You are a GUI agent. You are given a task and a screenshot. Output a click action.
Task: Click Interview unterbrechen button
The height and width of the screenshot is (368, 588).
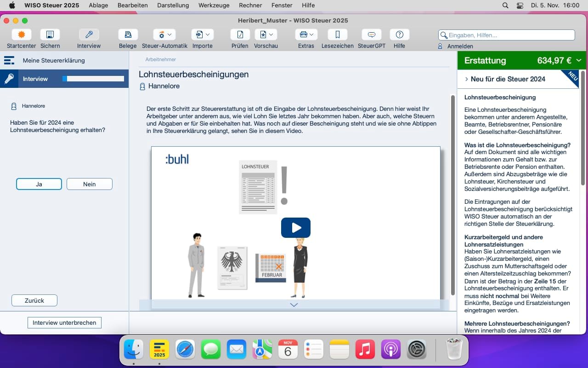[x=64, y=322]
